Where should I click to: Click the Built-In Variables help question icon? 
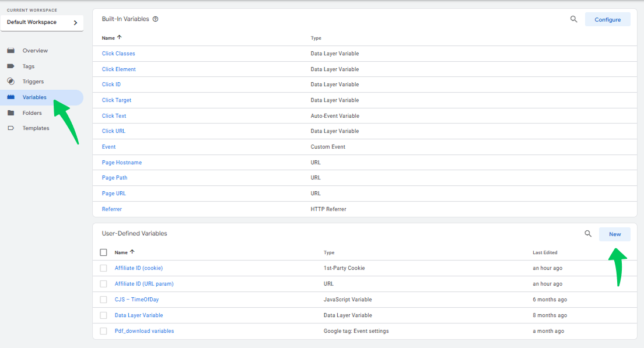click(156, 19)
